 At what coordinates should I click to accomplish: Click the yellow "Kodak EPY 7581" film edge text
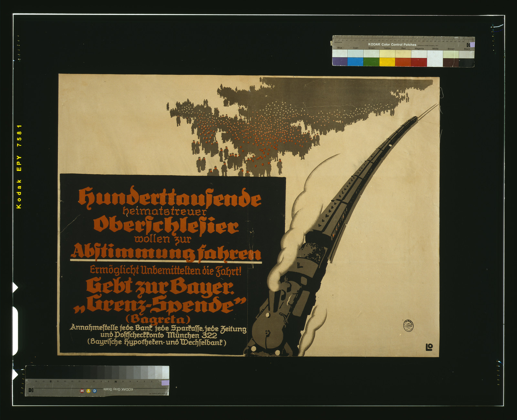(x=19, y=166)
